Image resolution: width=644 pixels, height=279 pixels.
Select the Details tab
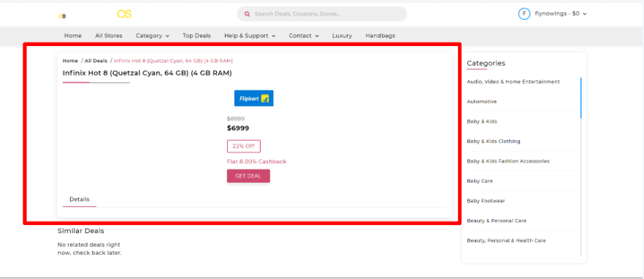click(80, 199)
